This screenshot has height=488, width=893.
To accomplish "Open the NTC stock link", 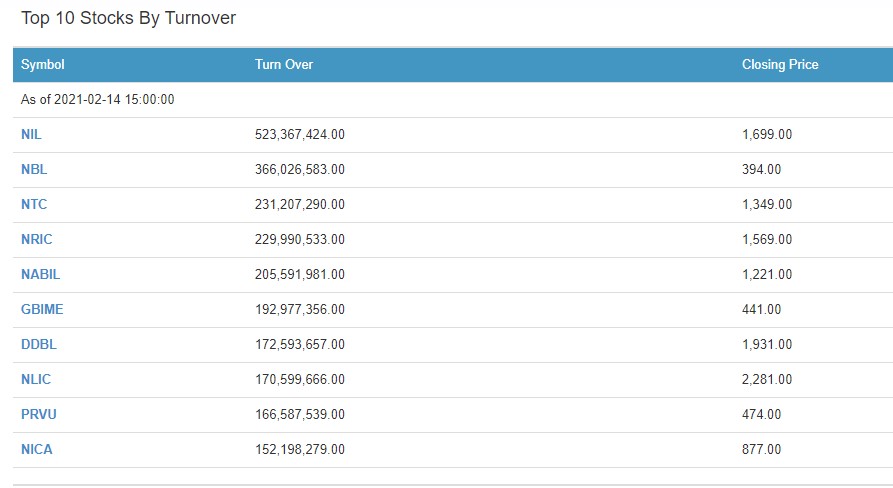I will (x=34, y=204).
